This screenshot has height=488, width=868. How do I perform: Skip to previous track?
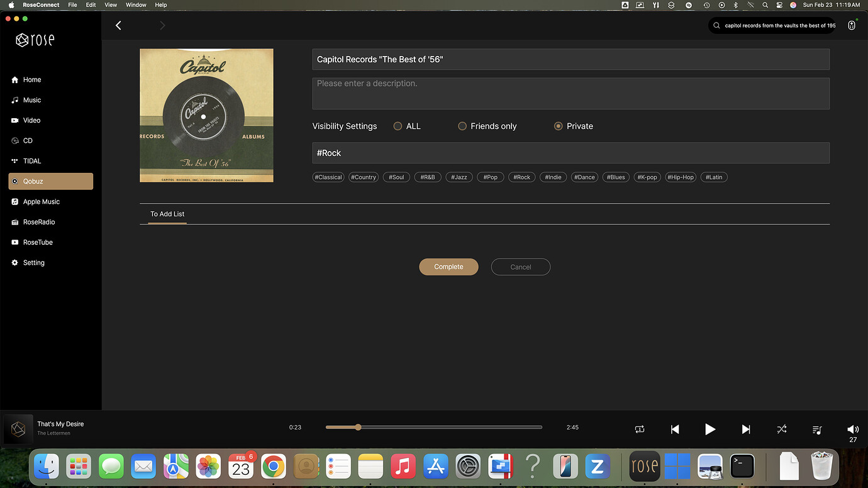pos(675,430)
